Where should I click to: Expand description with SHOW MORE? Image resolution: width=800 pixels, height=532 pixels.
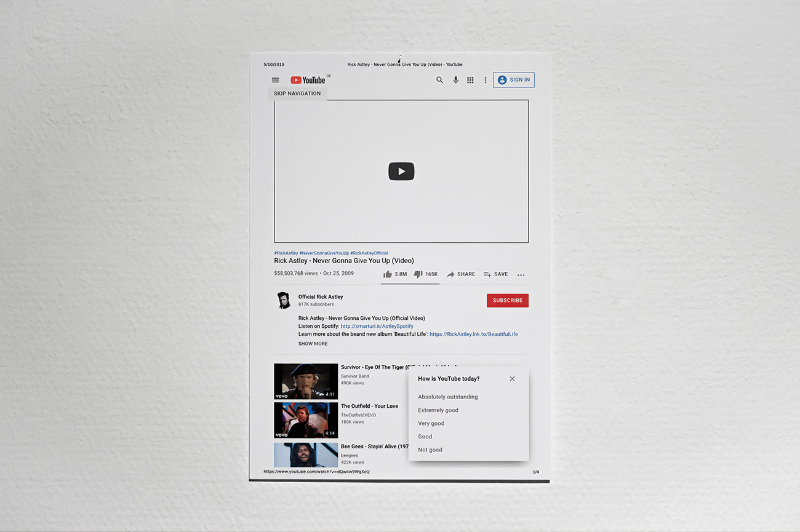point(313,344)
